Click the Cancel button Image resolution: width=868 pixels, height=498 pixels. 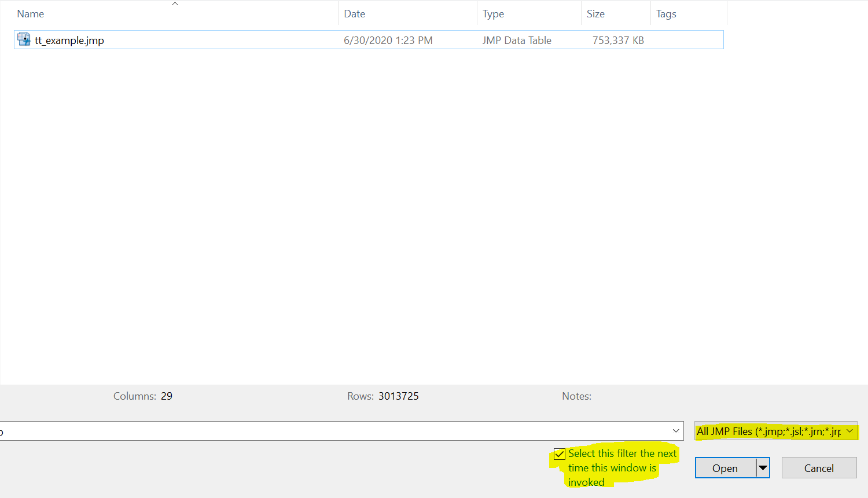819,468
